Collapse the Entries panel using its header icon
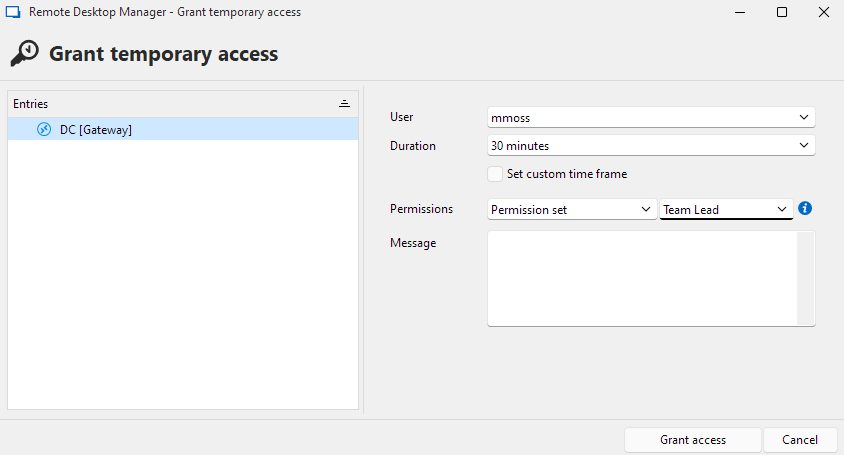This screenshot has width=844, height=455. tap(344, 104)
